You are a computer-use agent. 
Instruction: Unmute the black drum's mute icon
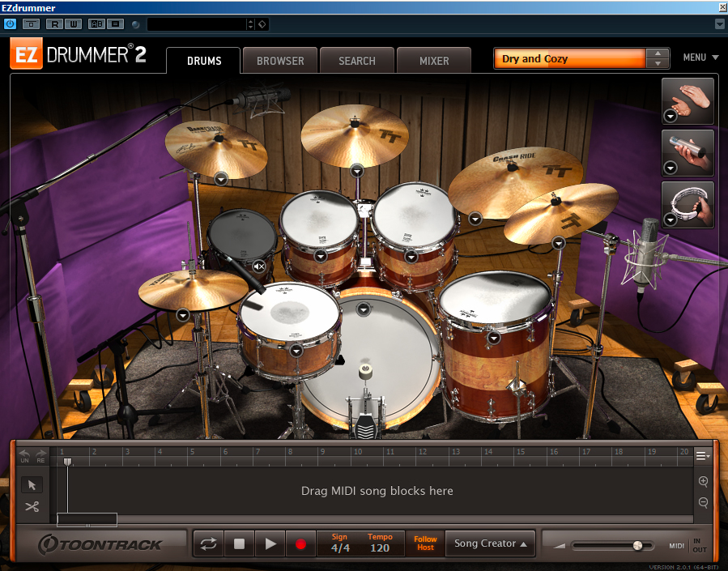[x=259, y=266]
